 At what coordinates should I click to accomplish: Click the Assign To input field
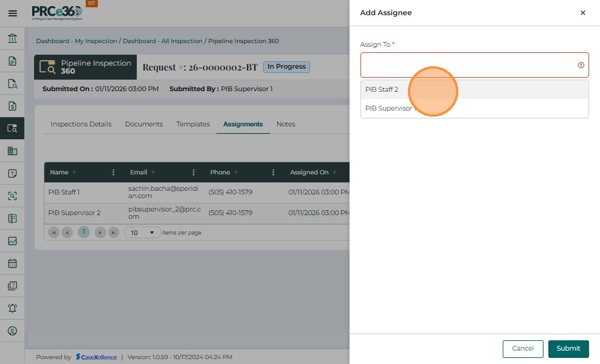(x=468, y=65)
